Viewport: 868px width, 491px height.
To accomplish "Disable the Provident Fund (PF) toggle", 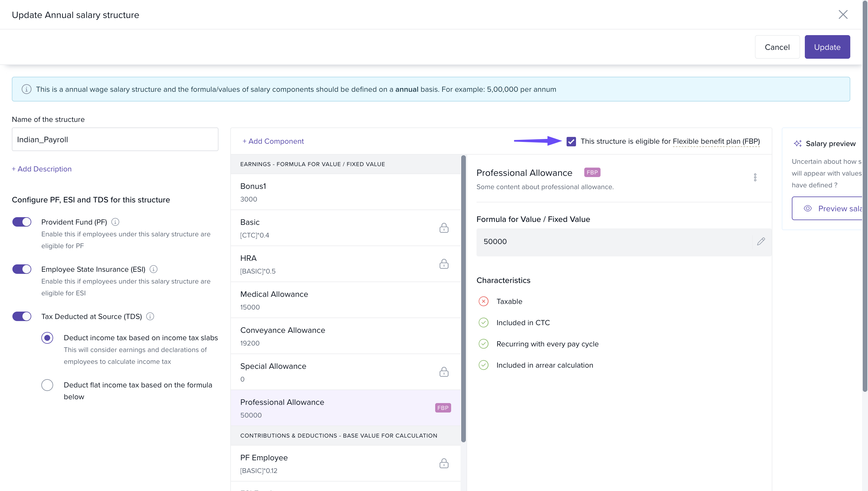I will click(22, 222).
